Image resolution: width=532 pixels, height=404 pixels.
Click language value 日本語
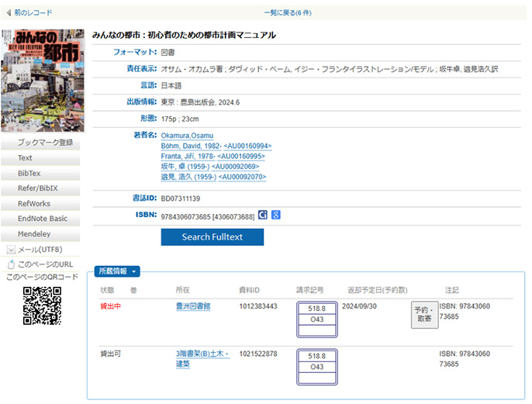pos(171,86)
